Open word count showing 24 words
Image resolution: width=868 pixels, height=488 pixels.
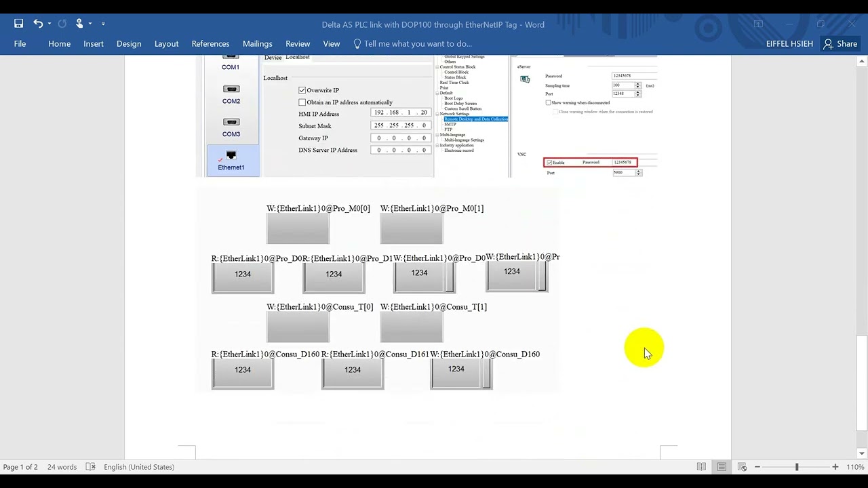click(62, 467)
